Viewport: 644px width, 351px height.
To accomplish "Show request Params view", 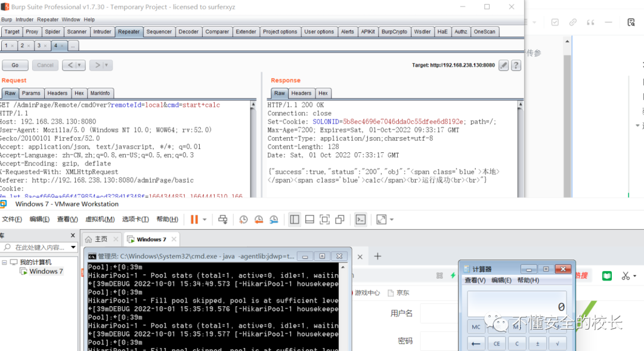I will pyautogui.click(x=31, y=93).
